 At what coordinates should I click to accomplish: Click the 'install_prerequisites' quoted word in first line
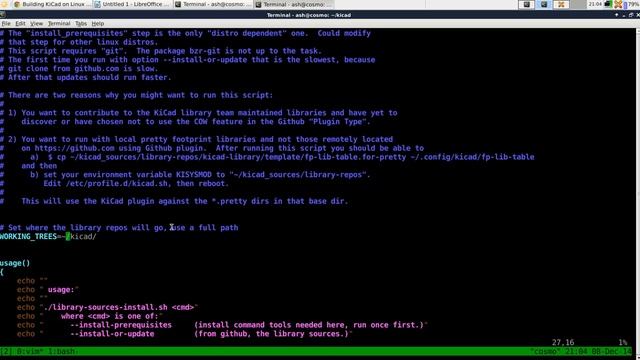(x=77, y=33)
